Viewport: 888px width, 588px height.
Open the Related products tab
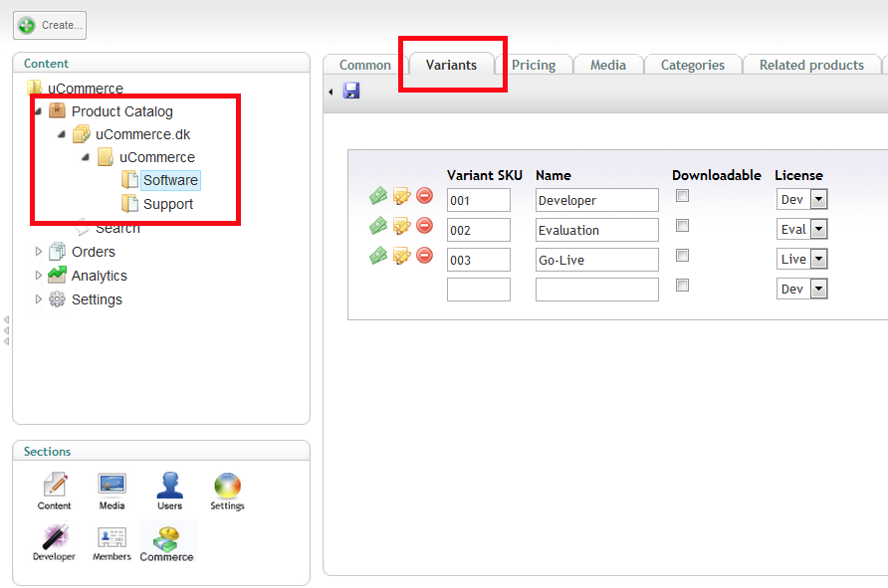811,65
